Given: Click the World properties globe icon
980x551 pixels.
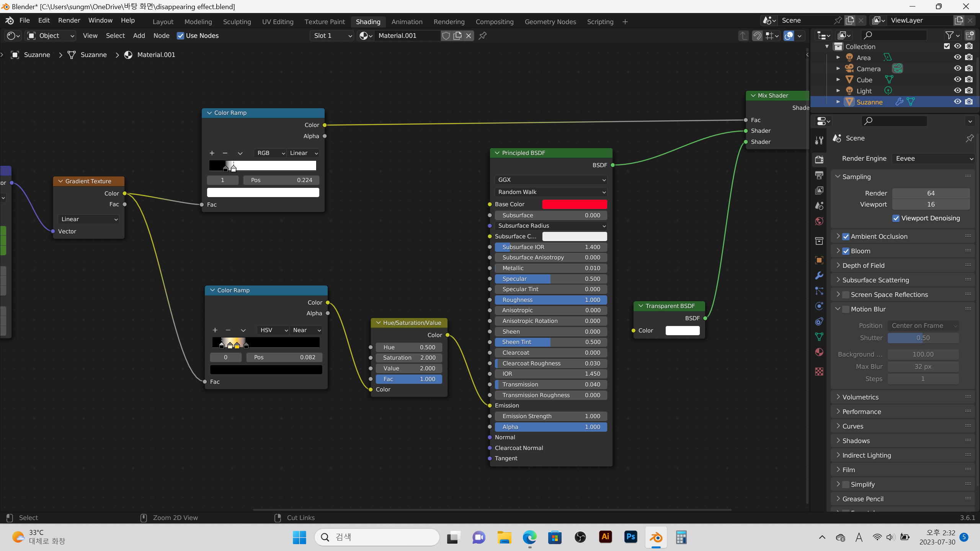Looking at the screenshot, I should pos(819,221).
